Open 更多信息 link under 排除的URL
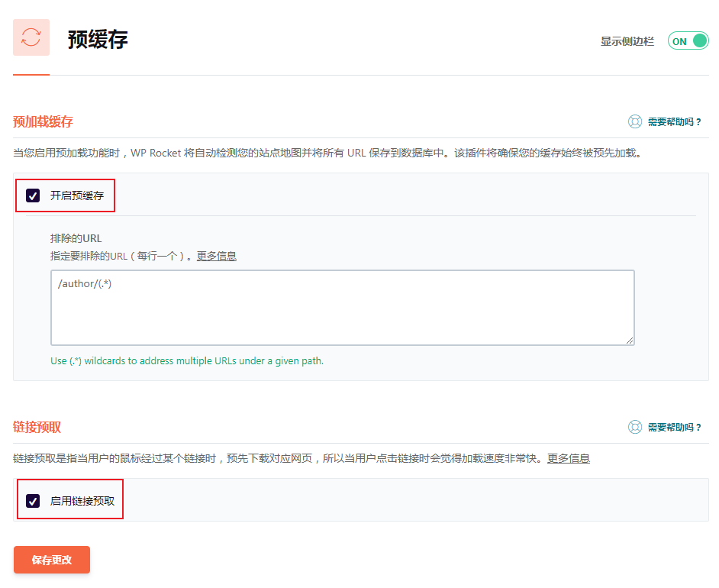Image resolution: width=719 pixels, height=588 pixels. (217, 256)
